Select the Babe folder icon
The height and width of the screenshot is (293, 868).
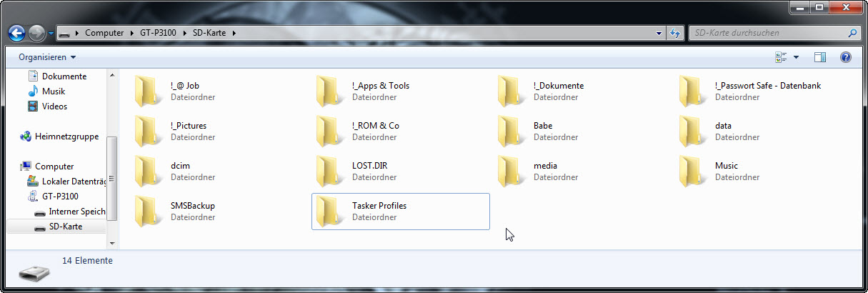512,131
